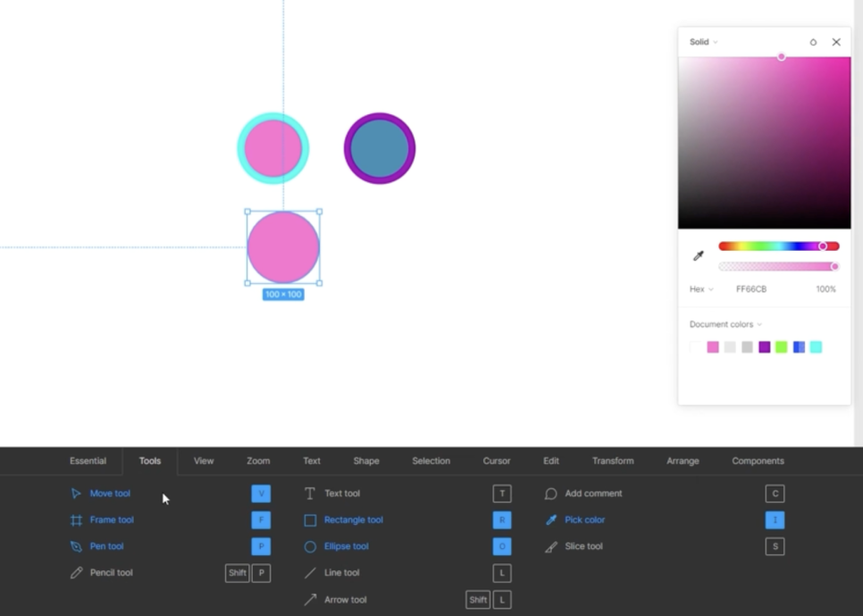Click the Arrow tool icon
This screenshot has width=863, height=616.
(310, 600)
